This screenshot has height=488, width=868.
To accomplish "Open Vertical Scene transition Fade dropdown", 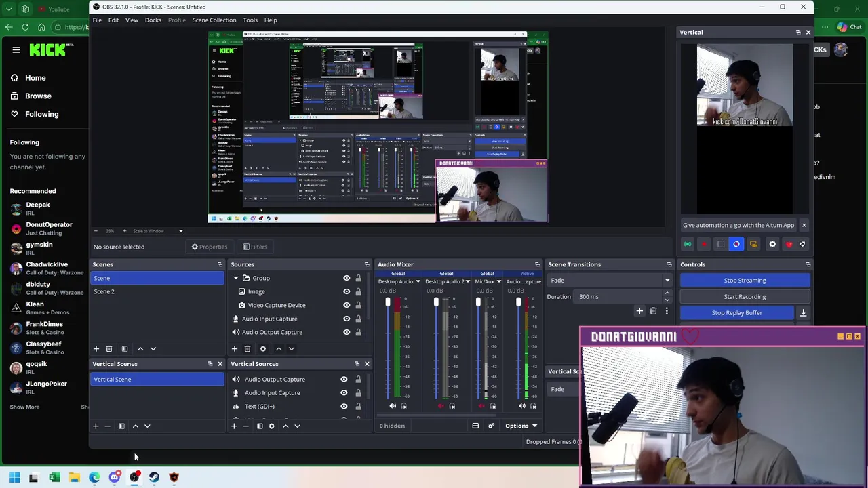I will click(x=564, y=389).
